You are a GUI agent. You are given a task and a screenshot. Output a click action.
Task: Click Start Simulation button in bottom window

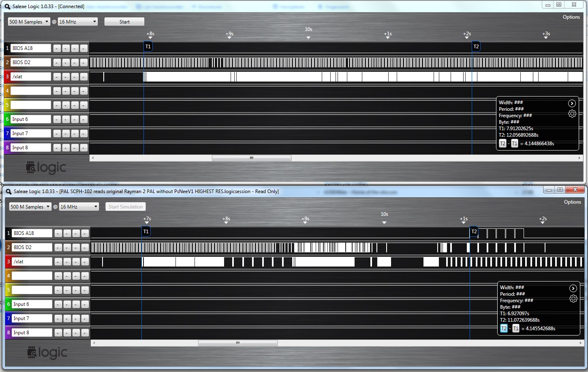pos(126,207)
